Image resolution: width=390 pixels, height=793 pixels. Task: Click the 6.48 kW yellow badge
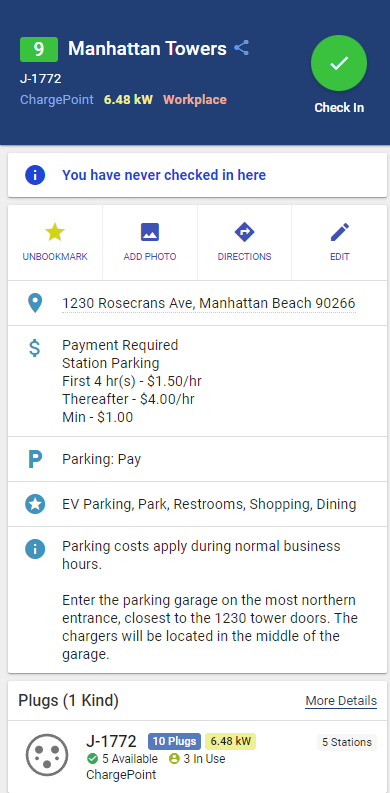(x=231, y=741)
